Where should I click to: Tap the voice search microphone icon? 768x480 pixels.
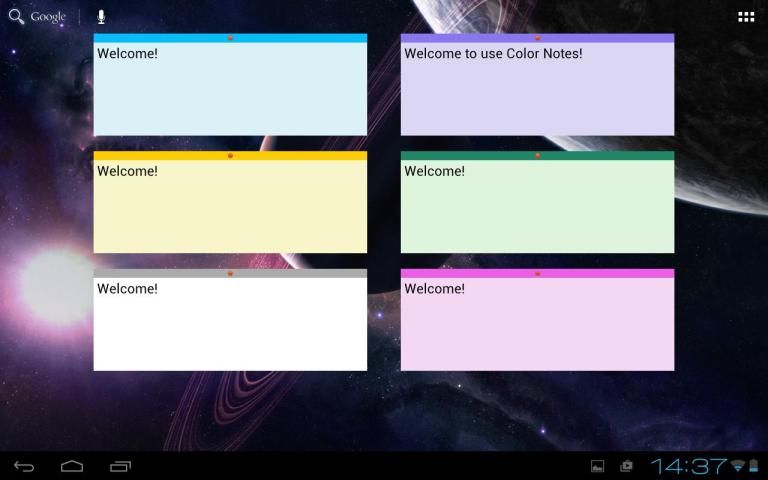[x=101, y=17]
